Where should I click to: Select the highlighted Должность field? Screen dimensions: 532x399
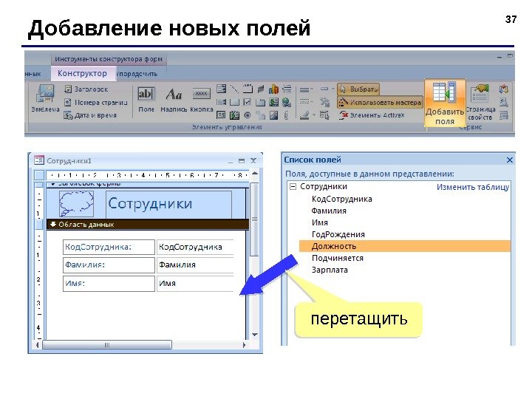(405, 246)
